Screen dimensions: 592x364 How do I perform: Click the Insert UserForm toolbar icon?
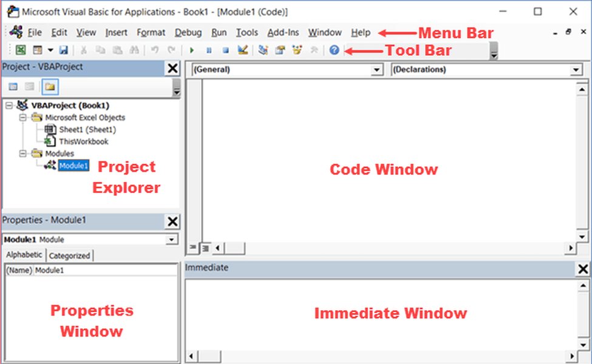[x=38, y=50]
